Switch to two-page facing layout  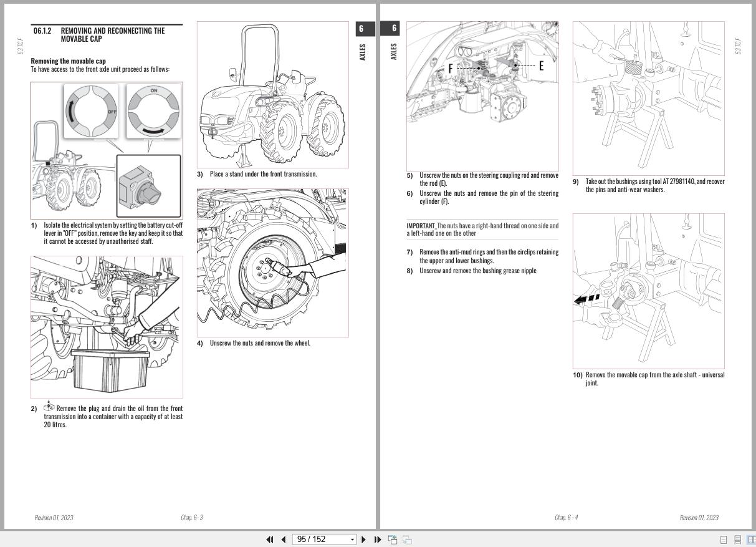pos(751,540)
